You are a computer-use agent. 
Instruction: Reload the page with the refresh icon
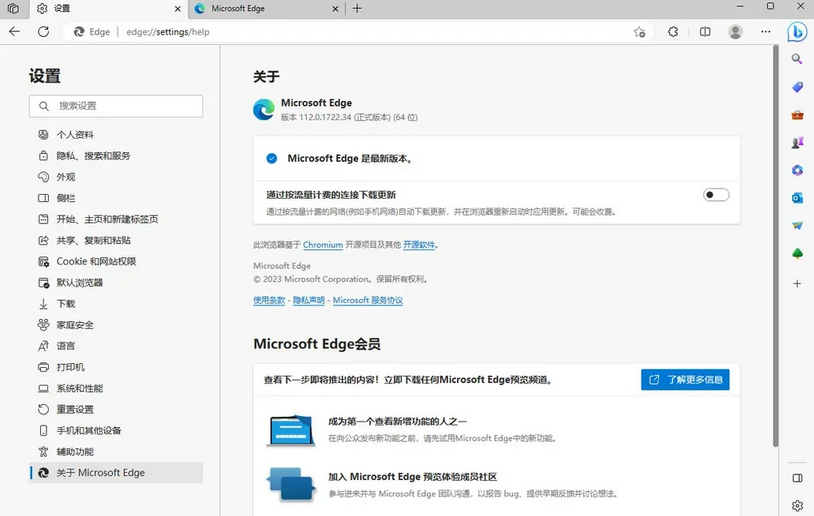[x=44, y=32]
